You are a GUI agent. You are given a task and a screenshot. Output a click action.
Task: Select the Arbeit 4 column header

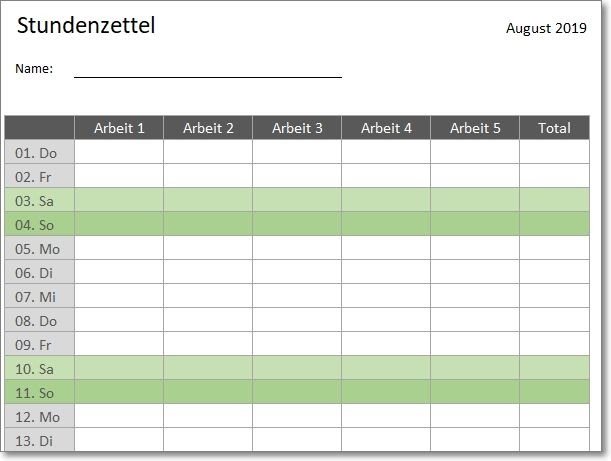(386, 128)
